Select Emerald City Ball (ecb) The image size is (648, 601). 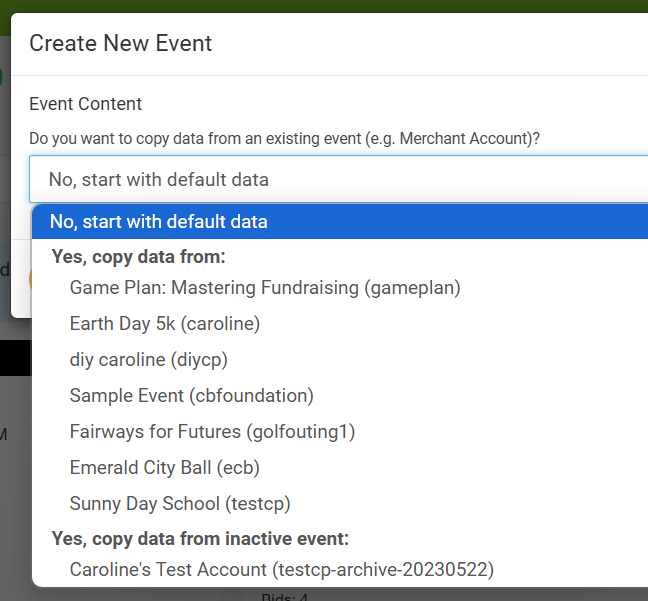pyautogui.click(x=165, y=468)
